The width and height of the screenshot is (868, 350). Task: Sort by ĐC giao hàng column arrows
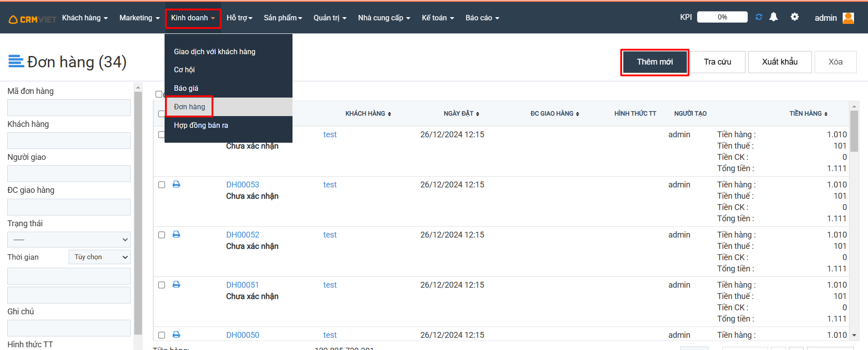(577, 114)
